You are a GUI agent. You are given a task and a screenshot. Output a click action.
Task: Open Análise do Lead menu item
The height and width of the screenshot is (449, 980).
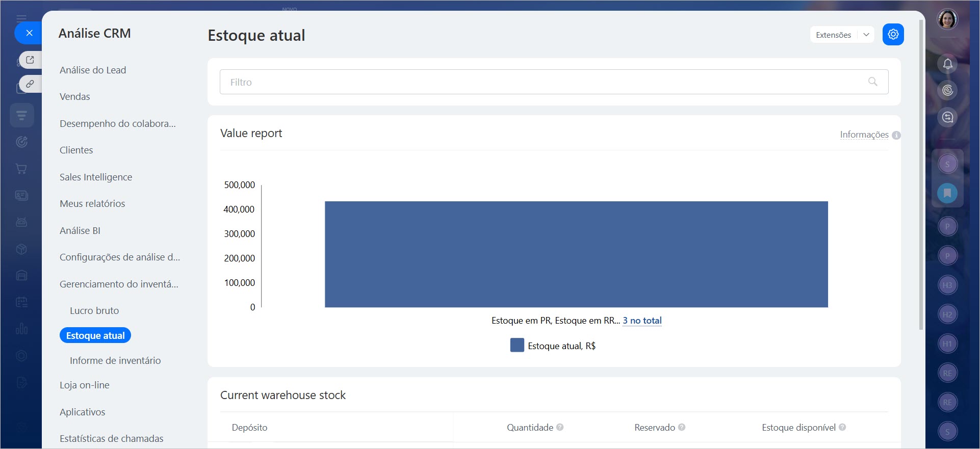pos(93,70)
